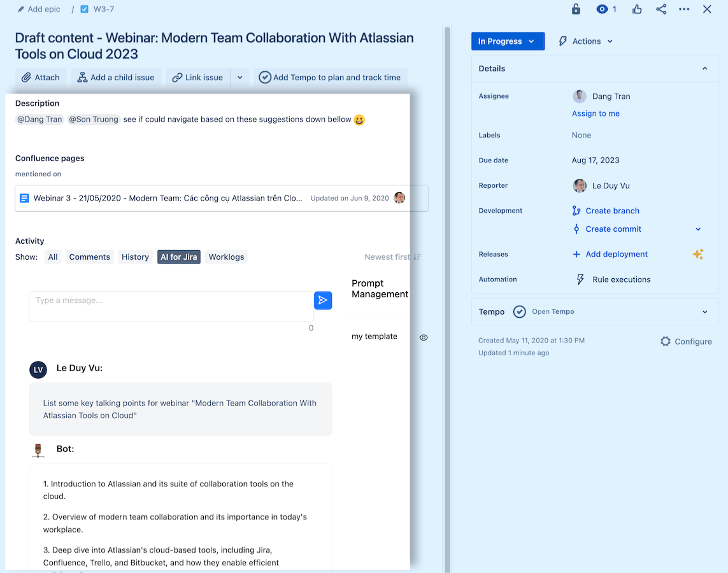Screen dimensions: 728x573
Task: Click the Rule executions lightning icon
Action: (x=580, y=279)
